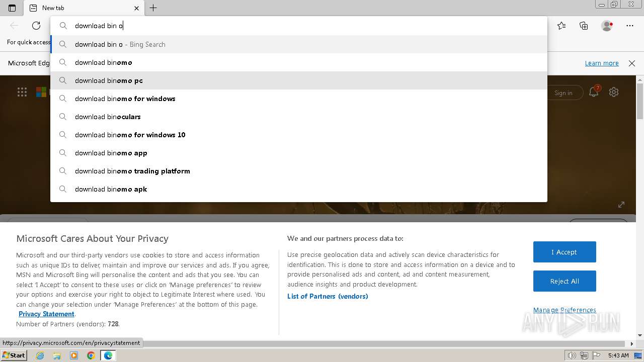The image size is (644, 362).
Task: Select suggestion 'download binomo for windows'
Action: pos(299,99)
